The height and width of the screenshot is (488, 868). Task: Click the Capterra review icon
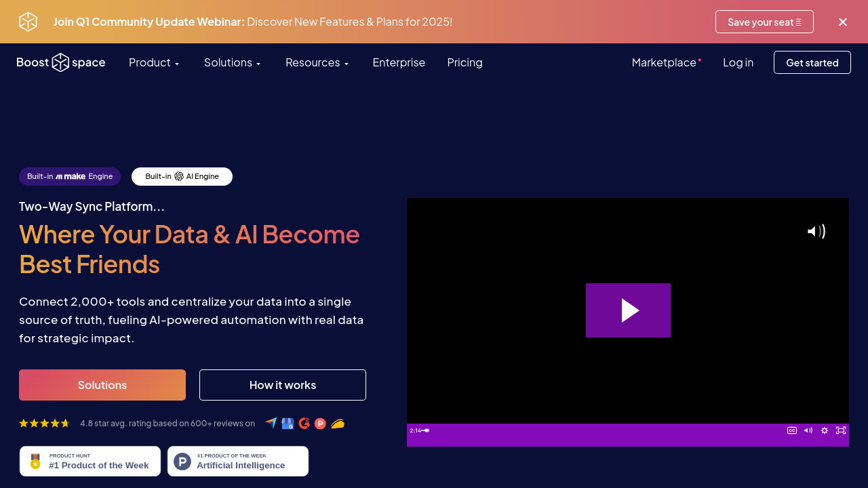(x=271, y=424)
